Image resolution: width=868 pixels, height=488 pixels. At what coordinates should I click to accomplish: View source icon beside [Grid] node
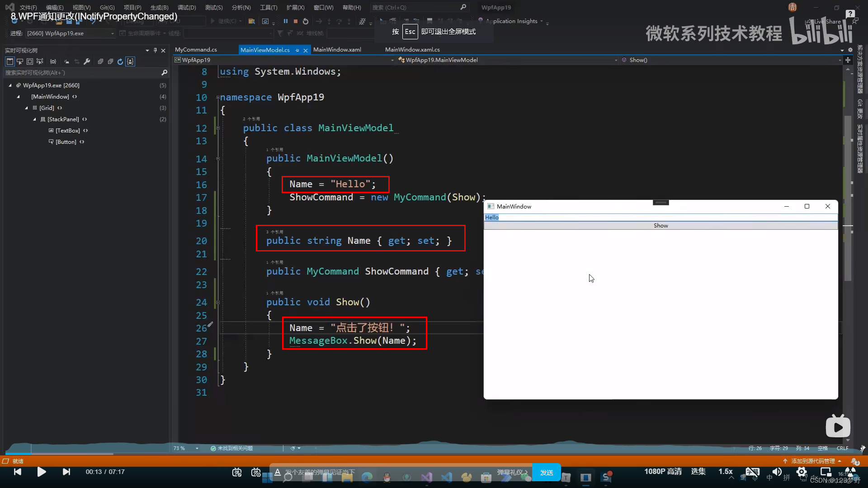60,108
